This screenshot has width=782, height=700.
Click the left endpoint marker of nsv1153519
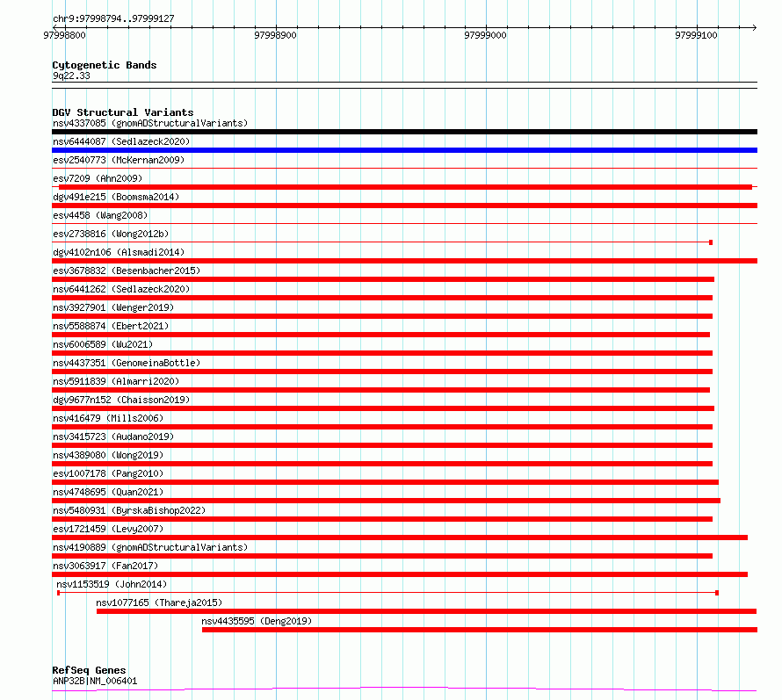click(x=58, y=593)
